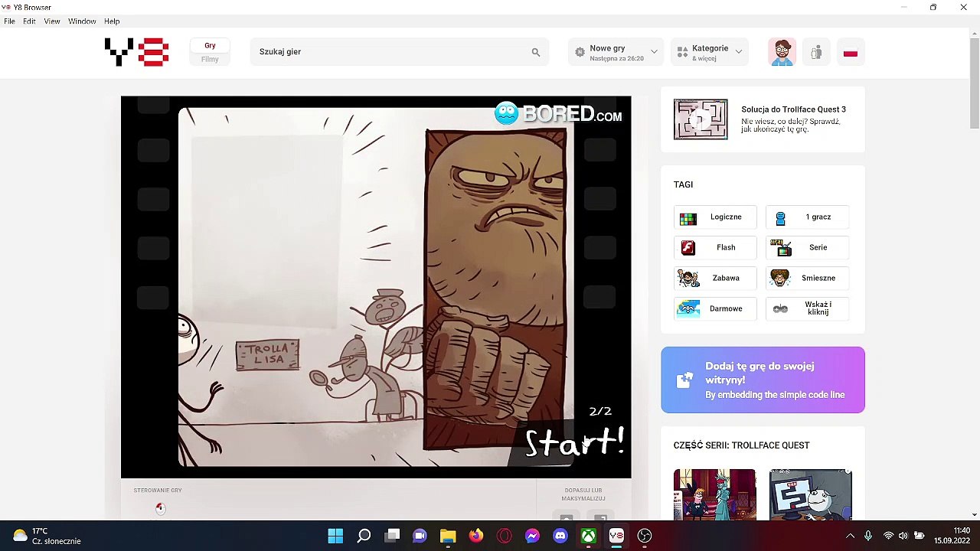980x551 pixels.
Task: Open the File menu
Action: (x=9, y=21)
